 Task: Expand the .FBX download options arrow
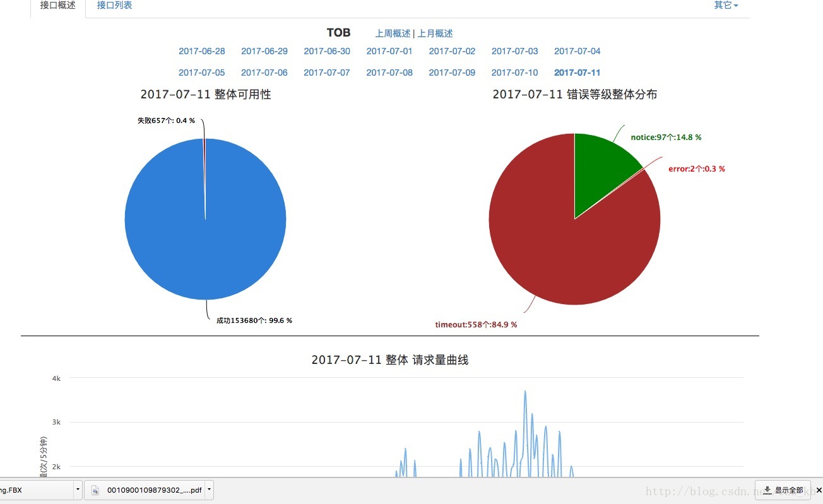[78, 489]
